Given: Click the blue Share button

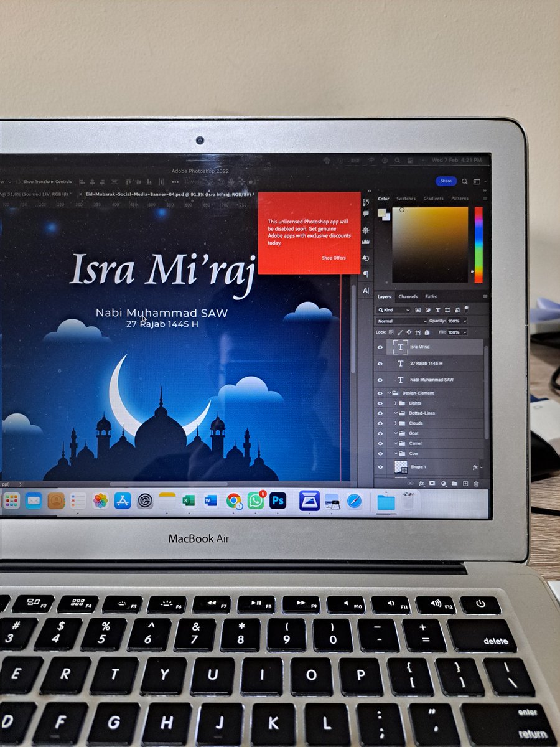Looking at the screenshot, I should tap(446, 181).
